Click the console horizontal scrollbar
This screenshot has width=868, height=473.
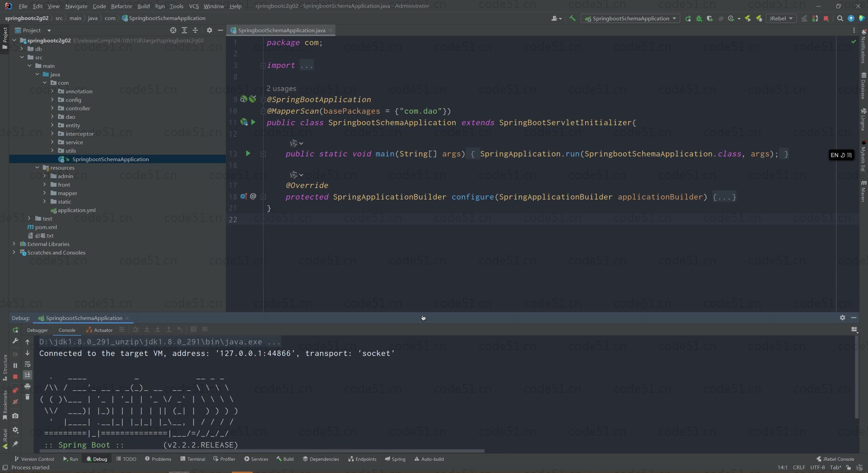click(x=262, y=451)
